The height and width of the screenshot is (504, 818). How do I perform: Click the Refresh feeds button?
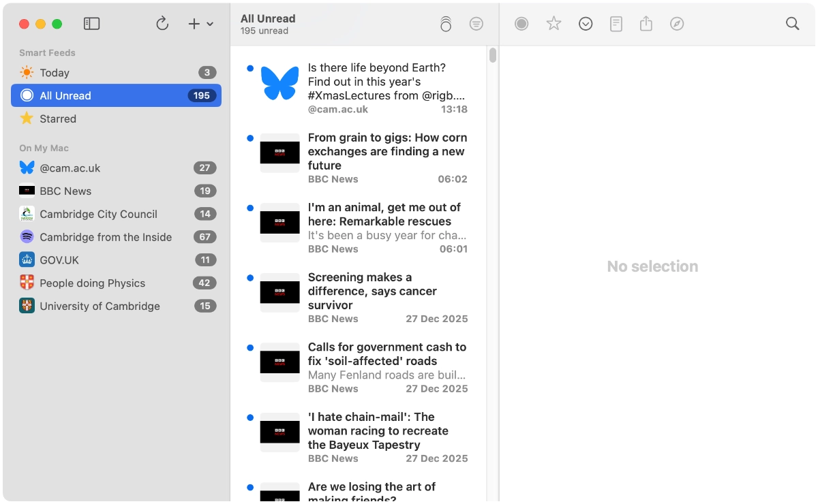[x=162, y=23]
